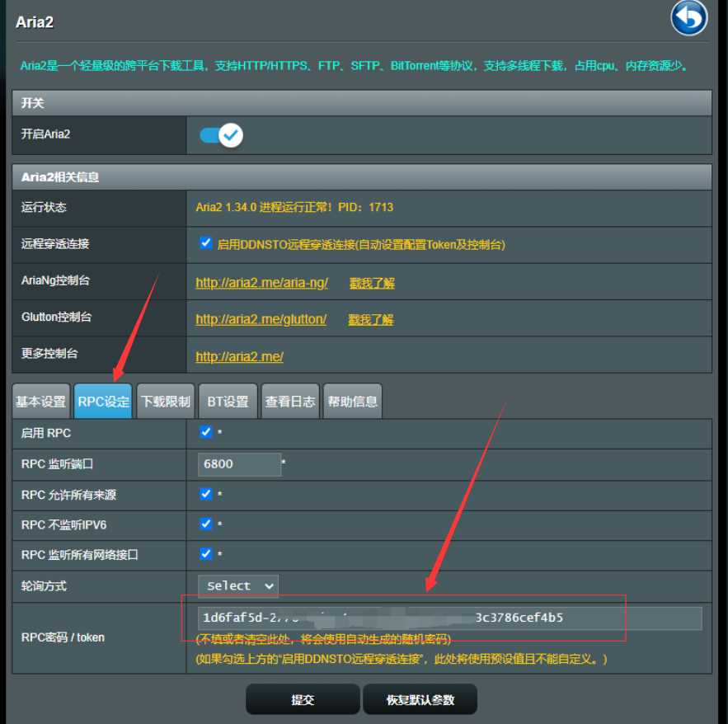The width and height of the screenshot is (728, 724).
Task: Uncheck 启用DDNSTO远程穿透连接 checkbox
Action: (205, 243)
